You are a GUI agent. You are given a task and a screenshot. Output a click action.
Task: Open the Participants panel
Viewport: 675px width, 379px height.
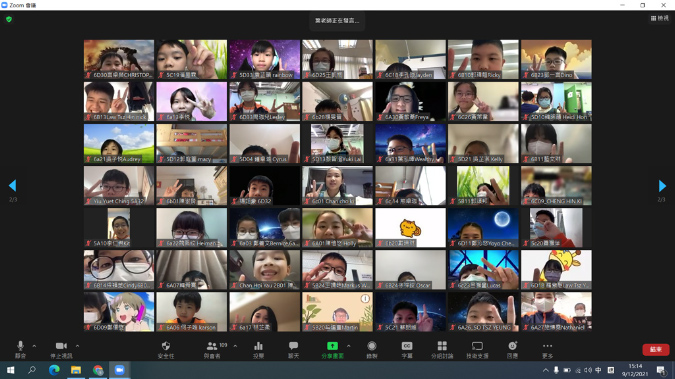tap(212, 349)
